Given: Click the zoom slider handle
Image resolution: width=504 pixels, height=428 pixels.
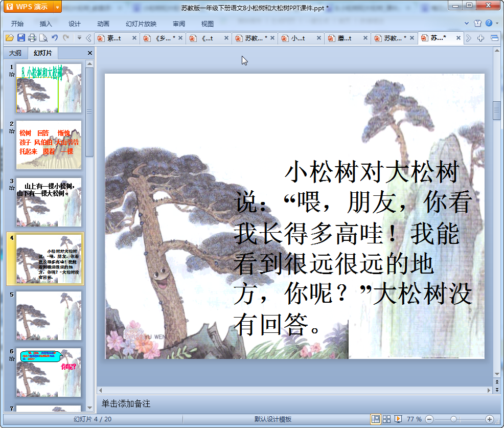Looking at the screenshot, I should click(x=453, y=419).
